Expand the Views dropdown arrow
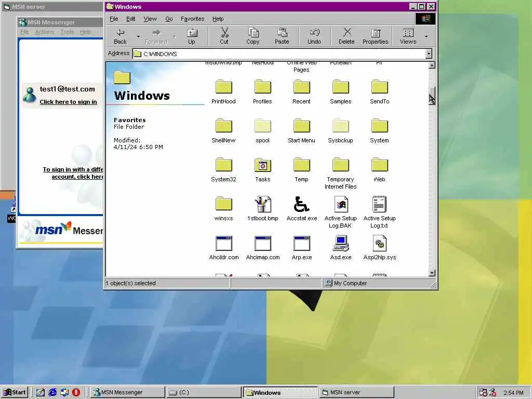The image size is (532, 399). point(426,36)
